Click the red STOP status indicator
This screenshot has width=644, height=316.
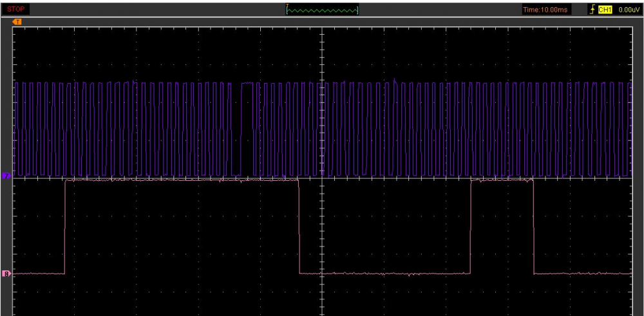(15, 10)
